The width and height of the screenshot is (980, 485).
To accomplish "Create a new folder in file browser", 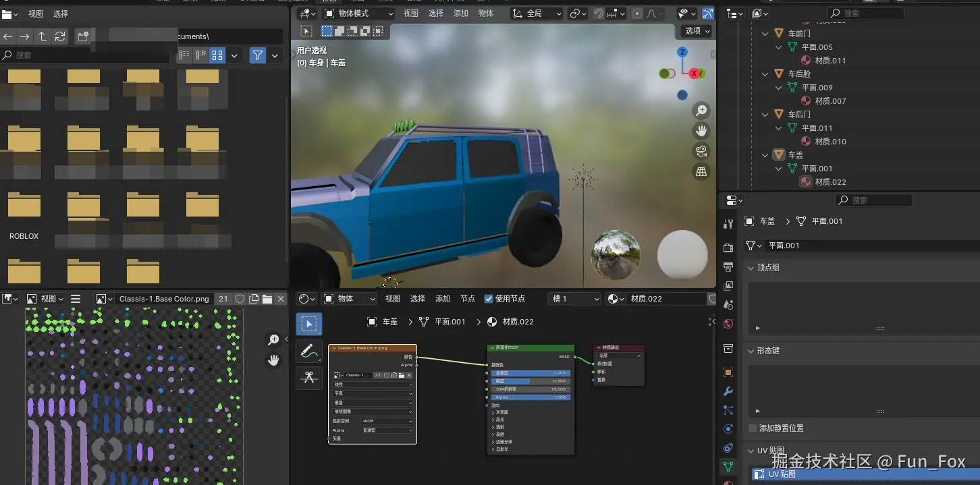I will 83,37.
